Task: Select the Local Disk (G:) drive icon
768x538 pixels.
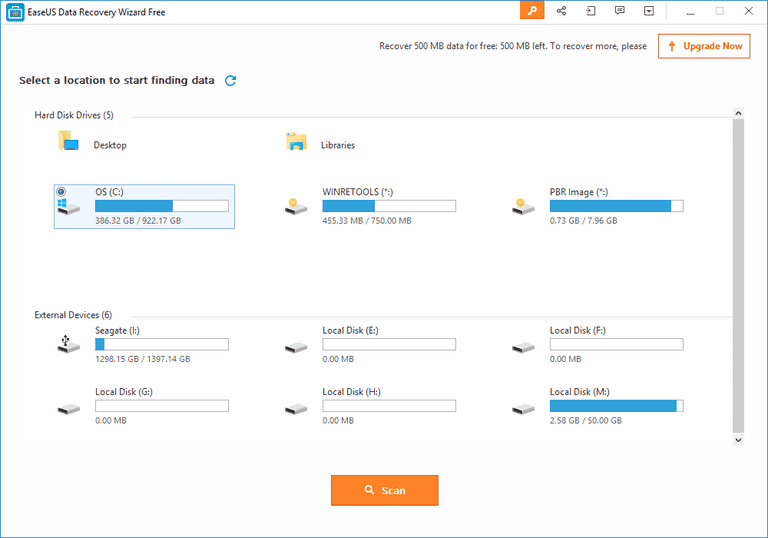Action: point(68,409)
